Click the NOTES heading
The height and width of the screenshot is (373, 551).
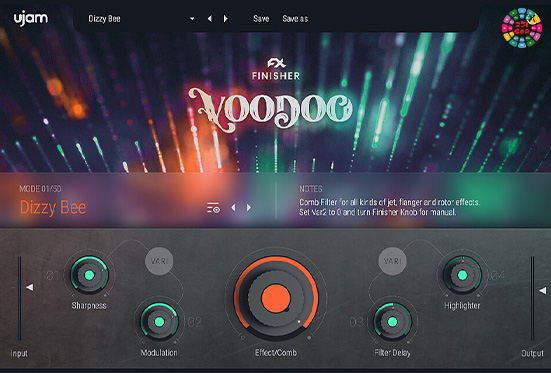coord(311,189)
